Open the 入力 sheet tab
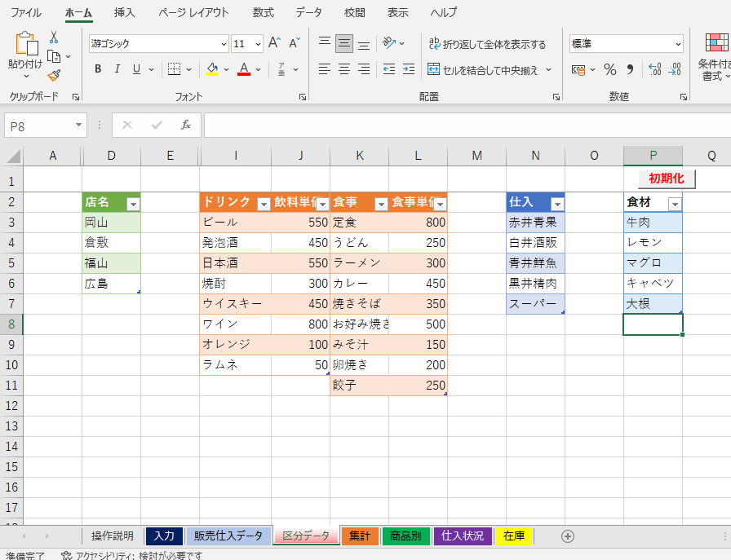 point(164,536)
